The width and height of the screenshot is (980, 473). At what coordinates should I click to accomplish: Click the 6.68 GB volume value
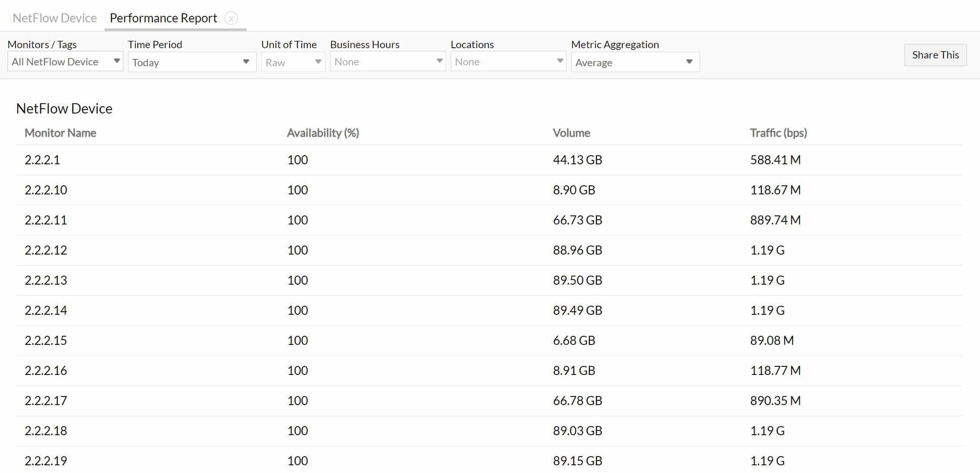(574, 341)
